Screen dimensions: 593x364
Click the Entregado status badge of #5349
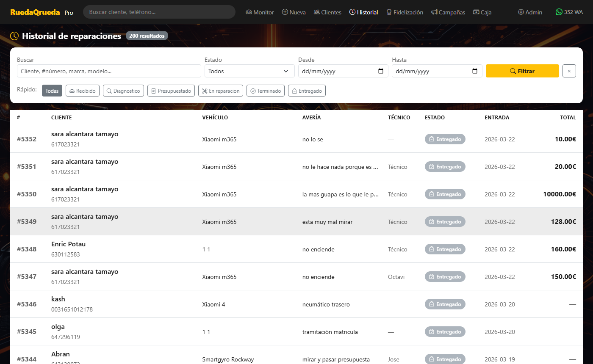tap(445, 222)
